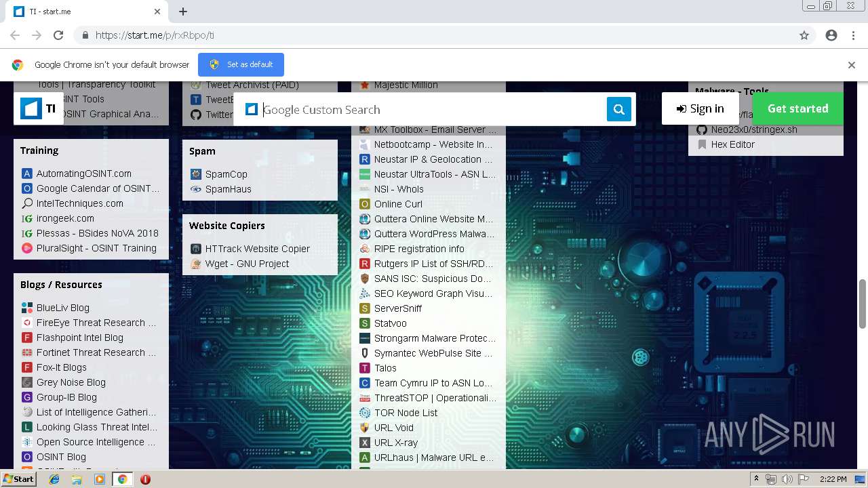Click Symantec WebPulse Site icon

point(365,353)
